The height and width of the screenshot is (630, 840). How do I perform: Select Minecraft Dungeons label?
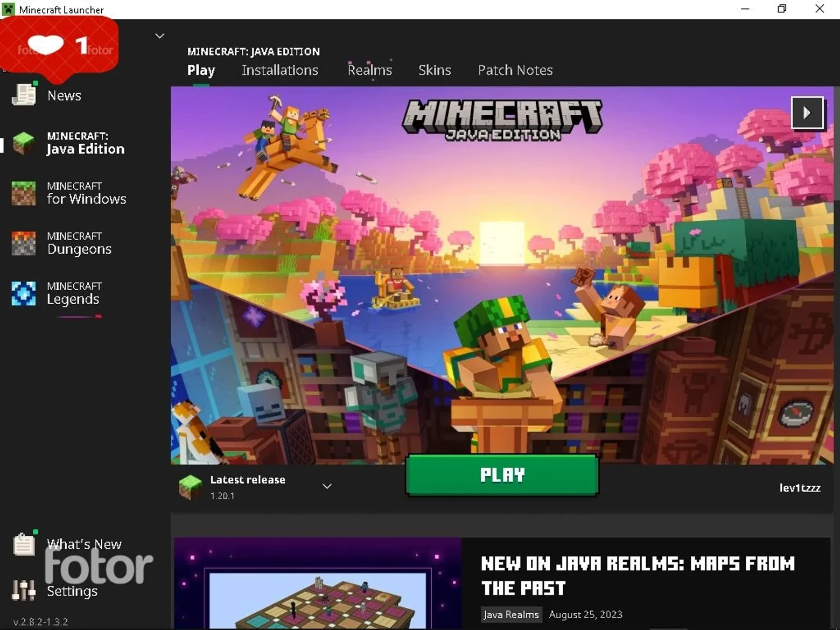[79, 243]
